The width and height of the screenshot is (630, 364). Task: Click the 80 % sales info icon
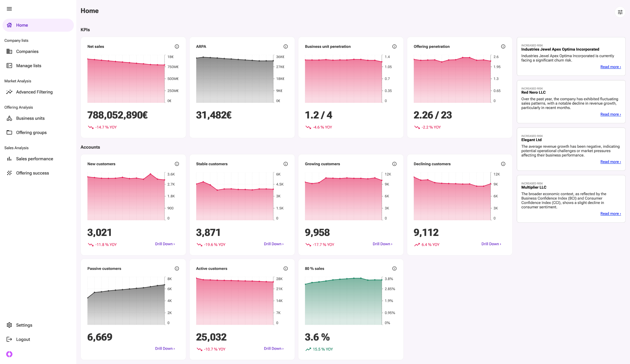click(394, 268)
